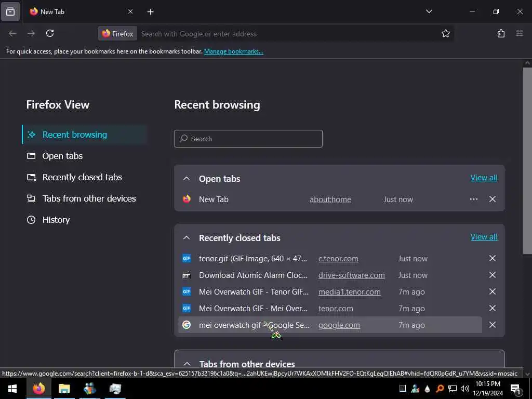Open the Extensions puzzle icon
The image size is (532, 399).
click(x=501, y=33)
